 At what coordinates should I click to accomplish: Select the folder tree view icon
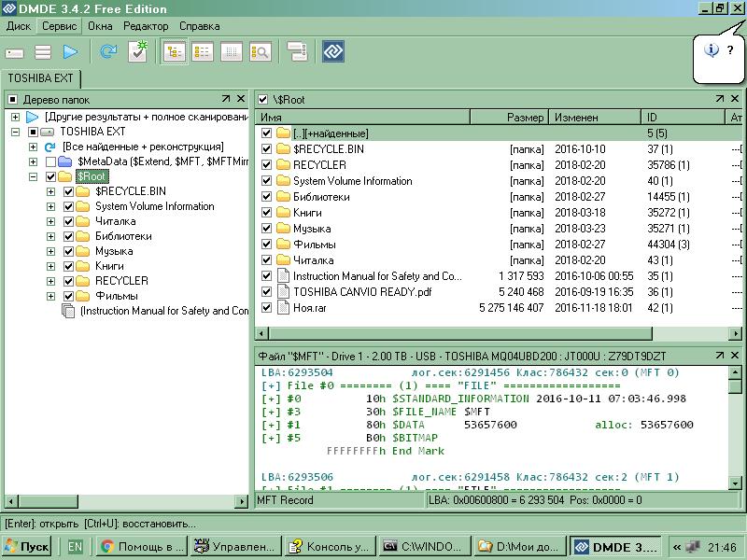pyautogui.click(x=174, y=52)
